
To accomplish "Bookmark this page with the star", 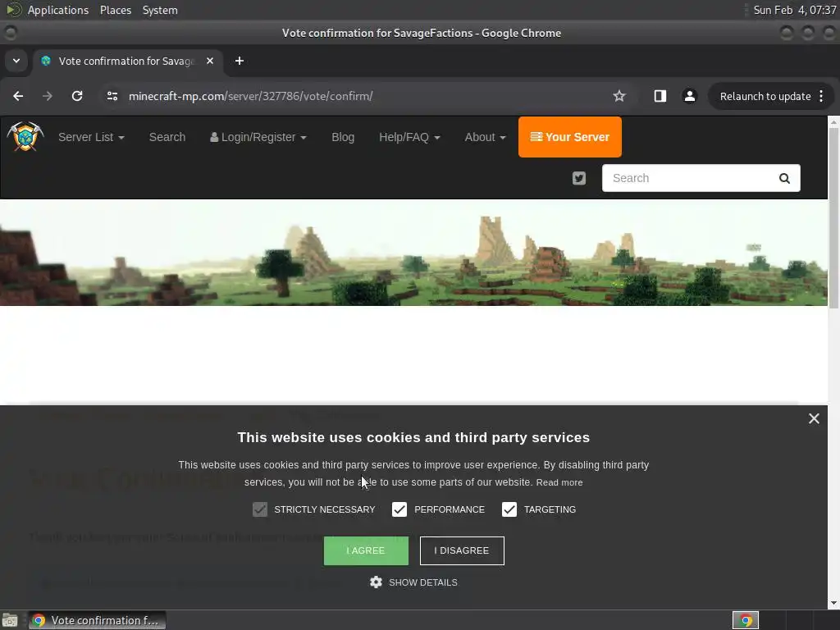I will point(619,96).
